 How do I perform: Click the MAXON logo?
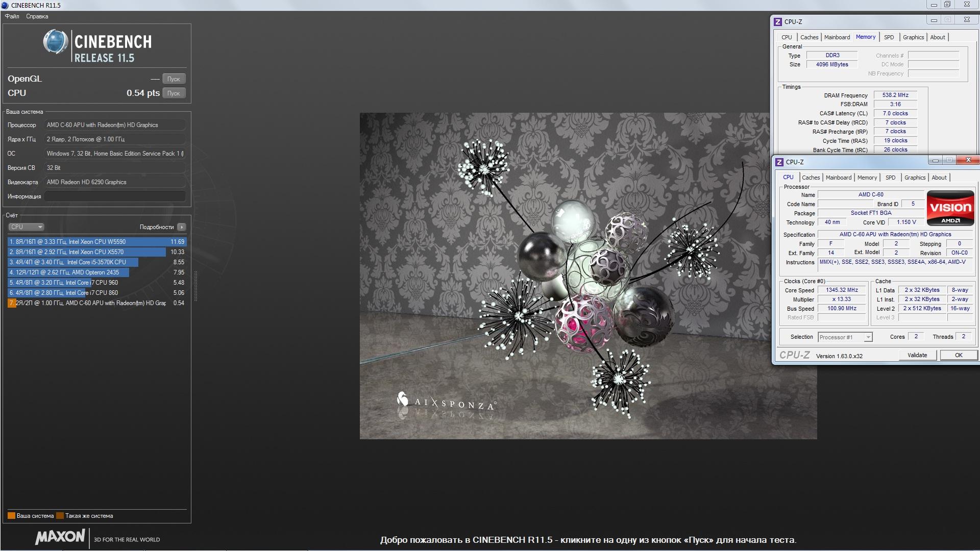(x=60, y=537)
